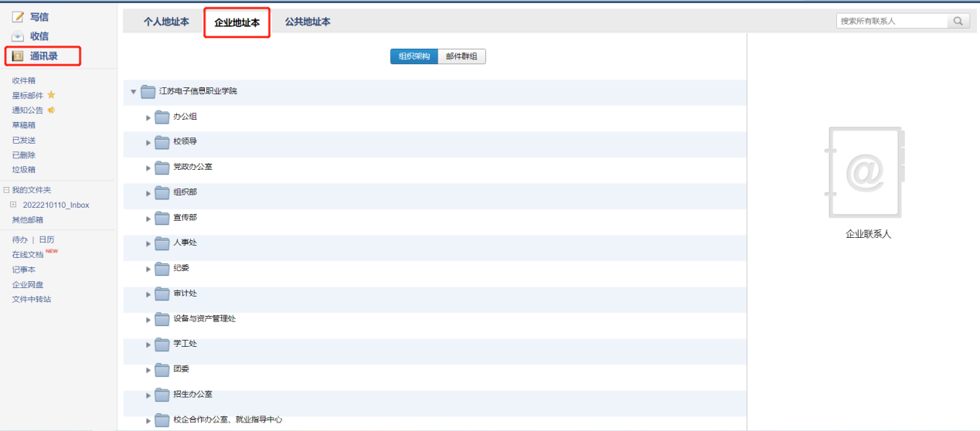Click the folder icon for 设备与资产管理处
This screenshot has width=980, height=431.
click(x=162, y=319)
